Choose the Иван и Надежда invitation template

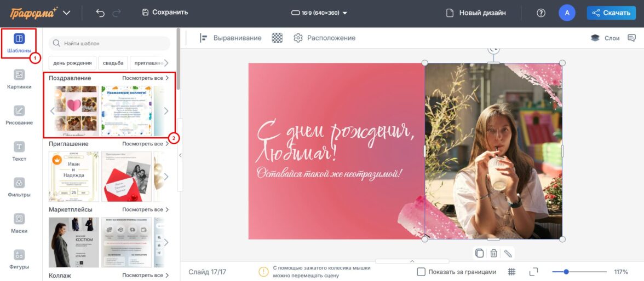click(74, 177)
